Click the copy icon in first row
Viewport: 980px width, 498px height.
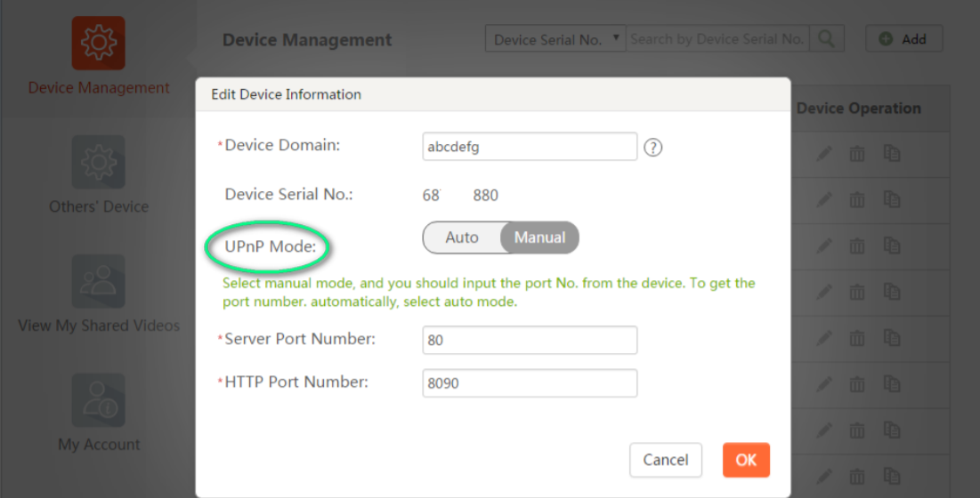click(x=892, y=154)
